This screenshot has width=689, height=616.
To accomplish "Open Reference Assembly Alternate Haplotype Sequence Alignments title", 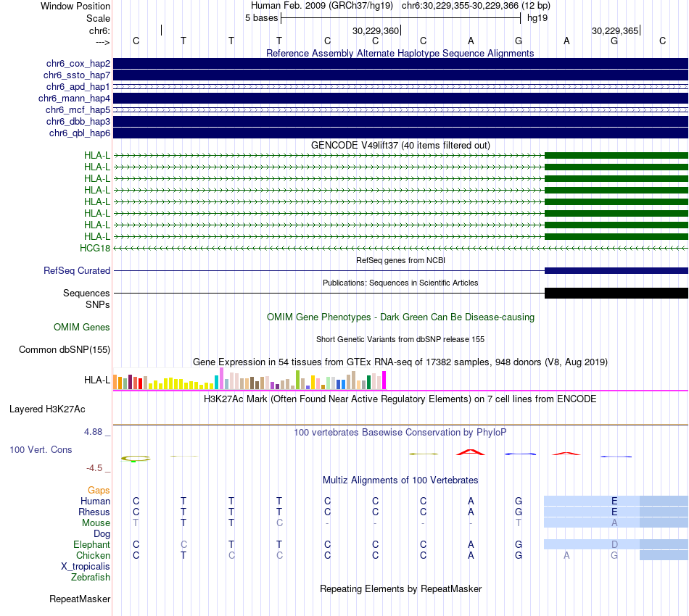I will [400, 53].
